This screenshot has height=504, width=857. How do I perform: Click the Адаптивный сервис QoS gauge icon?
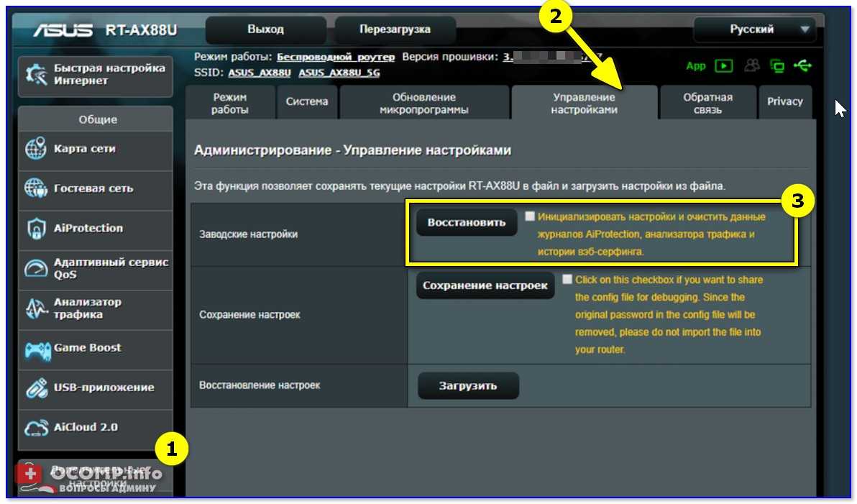coord(36,268)
